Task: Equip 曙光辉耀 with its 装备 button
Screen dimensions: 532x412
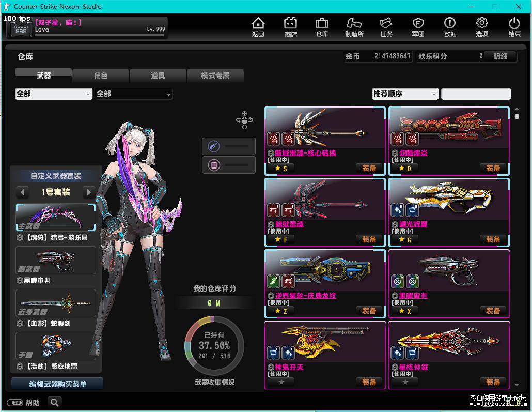Action: click(493, 239)
